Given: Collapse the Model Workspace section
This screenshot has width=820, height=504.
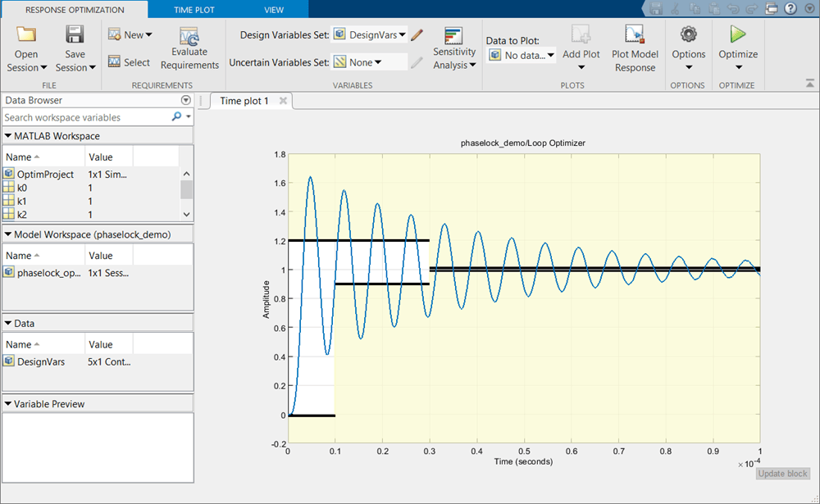Looking at the screenshot, I should (x=8, y=234).
